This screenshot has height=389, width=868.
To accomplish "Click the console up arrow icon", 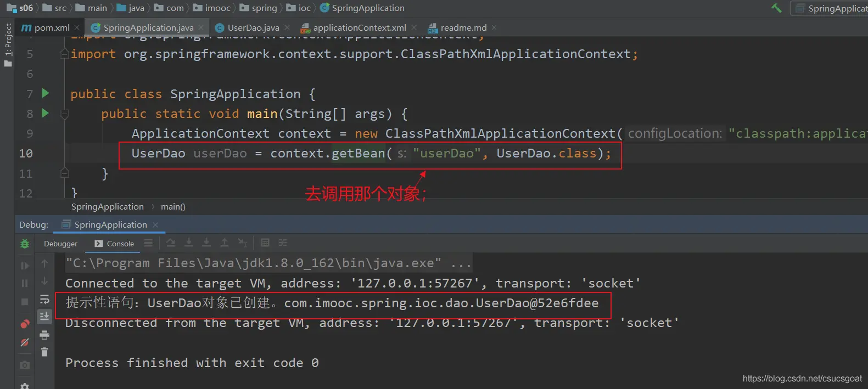I will 44,263.
